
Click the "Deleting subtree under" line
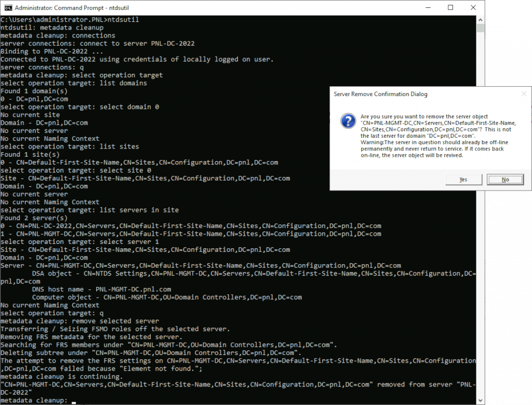[151, 353]
